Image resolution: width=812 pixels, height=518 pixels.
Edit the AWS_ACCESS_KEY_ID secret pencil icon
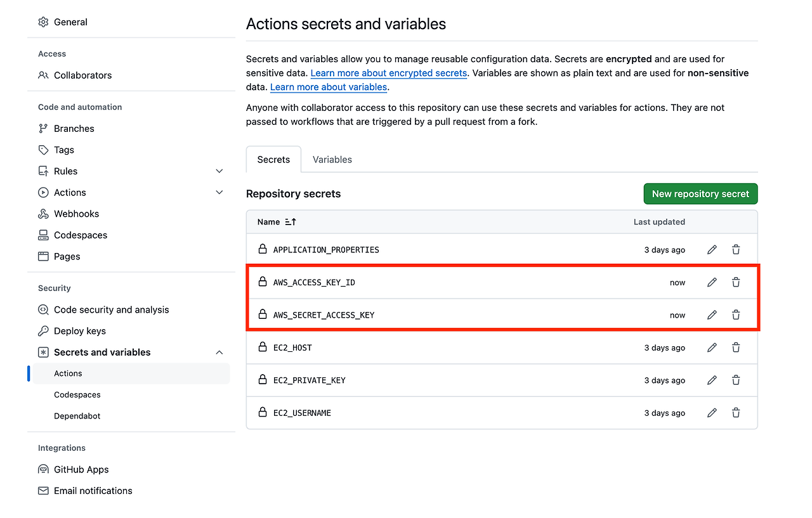(712, 282)
